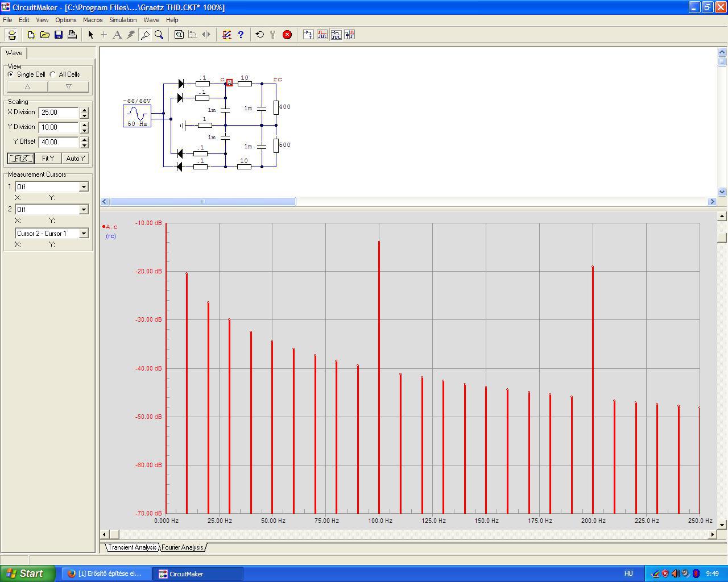Click the Waveforms toolbar icon
Screen dimensions: 728x582
click(x=322, y=35)
